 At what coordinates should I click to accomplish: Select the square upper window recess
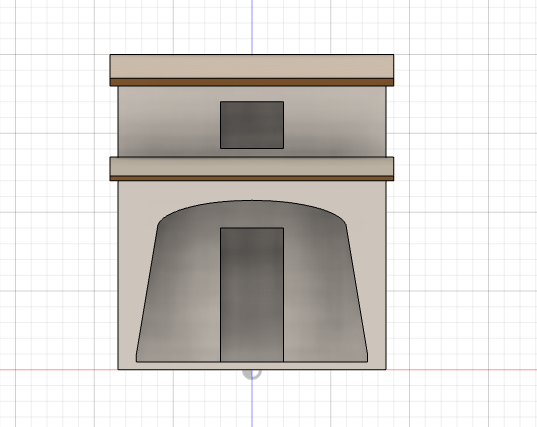coord(252,125)
